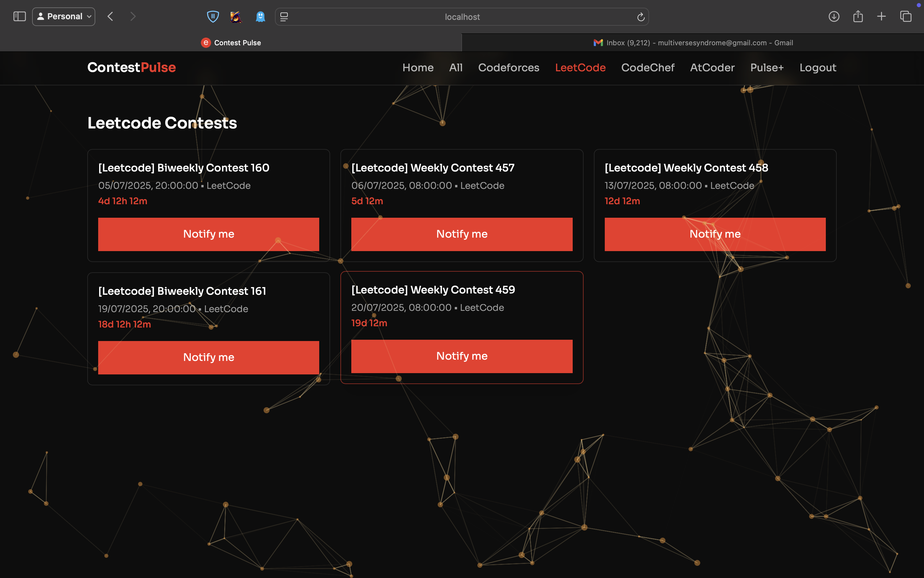
Task: Open the AtCoder nav link
Action: tap(712, 68)
